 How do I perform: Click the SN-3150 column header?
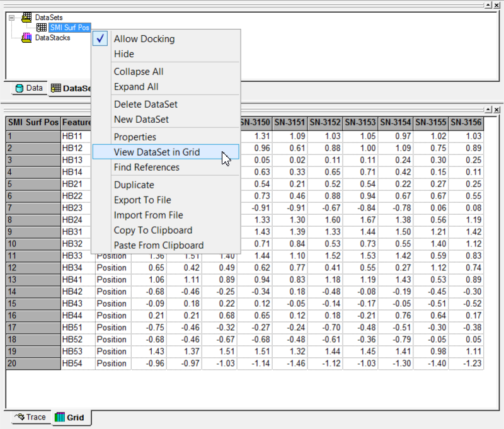point(255,122)
